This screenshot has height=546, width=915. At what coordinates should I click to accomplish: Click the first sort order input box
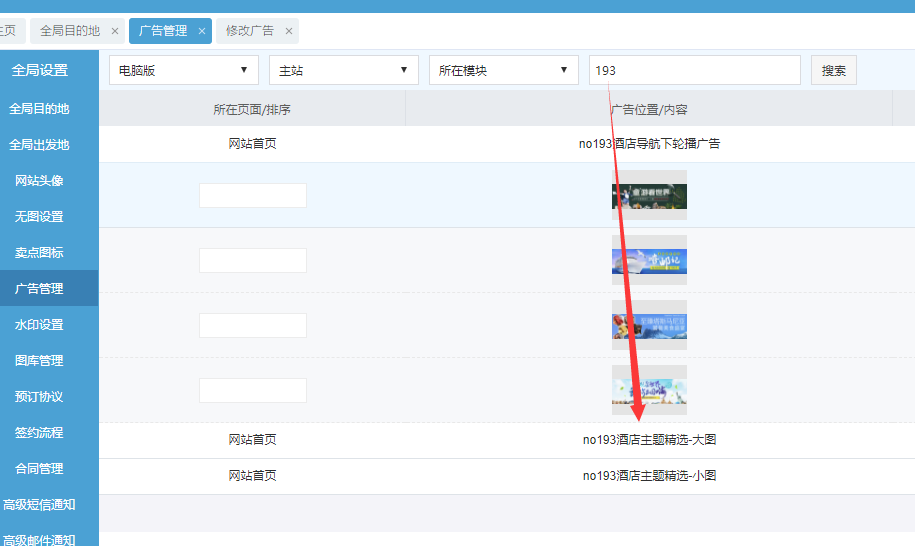pyautogui.click(x=252, y=195)
